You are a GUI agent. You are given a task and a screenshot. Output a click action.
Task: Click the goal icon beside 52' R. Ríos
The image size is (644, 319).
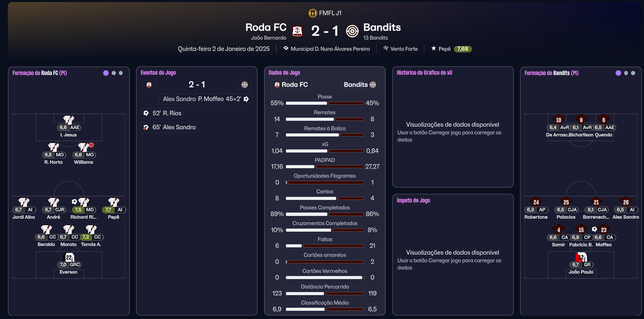146,113
